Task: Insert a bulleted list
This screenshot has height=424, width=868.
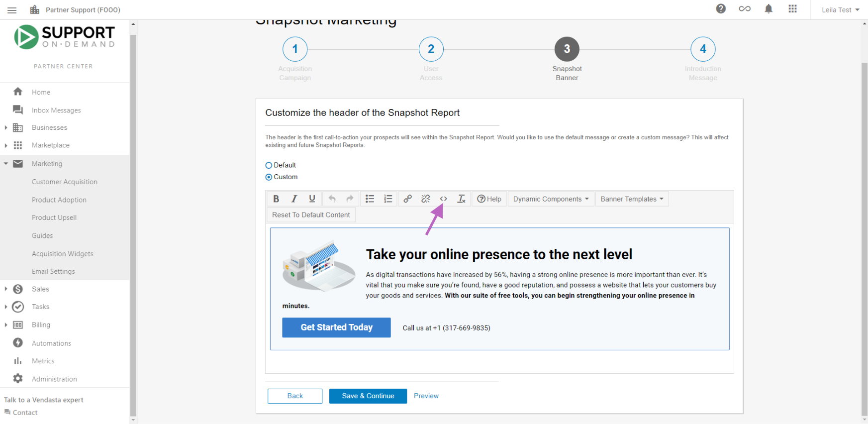Action: 370,199
